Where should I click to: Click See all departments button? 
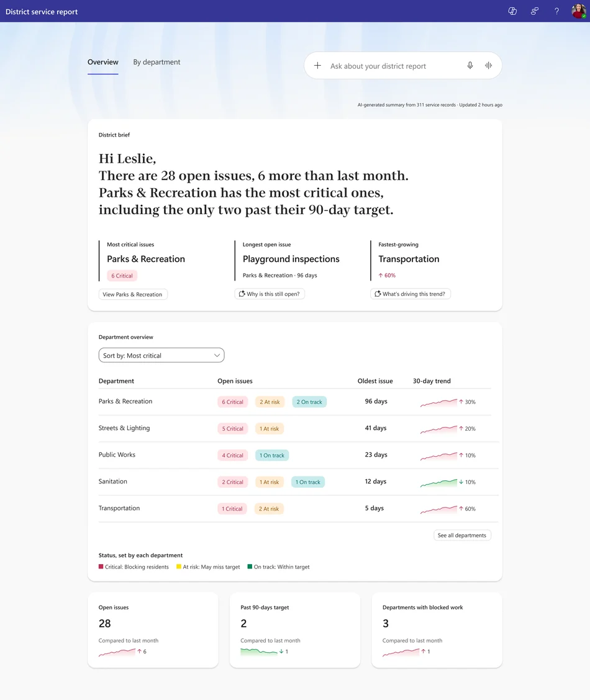click(462, 536)
